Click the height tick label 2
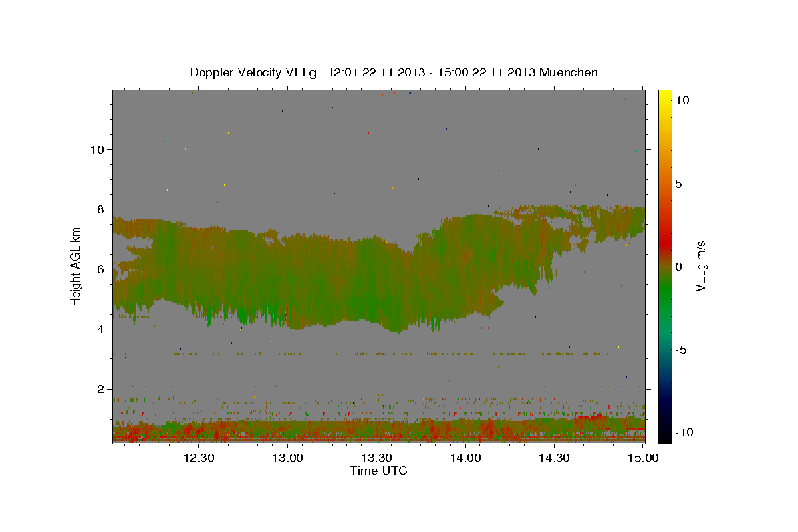 [x=100, y=389]
